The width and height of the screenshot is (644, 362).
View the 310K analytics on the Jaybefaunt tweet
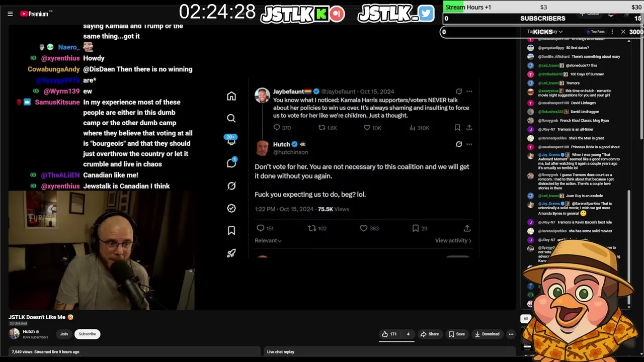tap(419, 128)
